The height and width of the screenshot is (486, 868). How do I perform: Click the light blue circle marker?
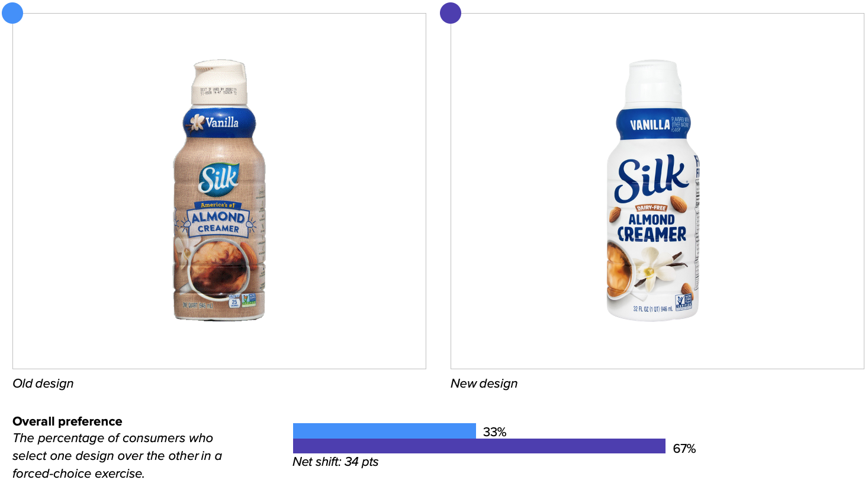[x=12, y=13]
